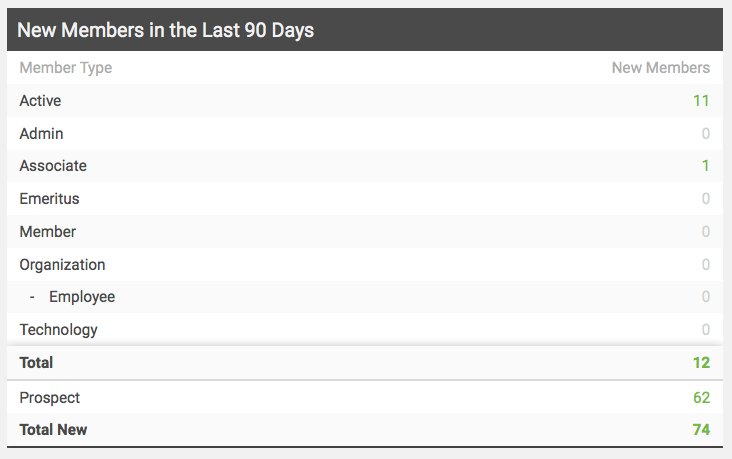Click the Admin row zero count

coord(705,134)
